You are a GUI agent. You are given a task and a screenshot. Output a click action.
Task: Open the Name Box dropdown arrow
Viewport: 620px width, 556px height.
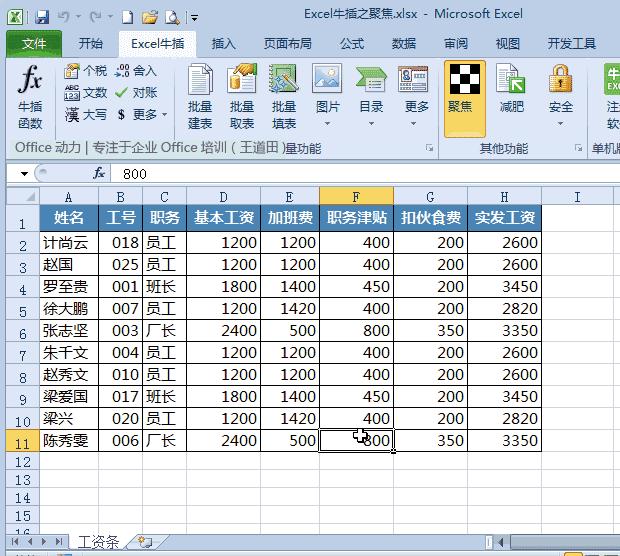click(x=25, y=174)
